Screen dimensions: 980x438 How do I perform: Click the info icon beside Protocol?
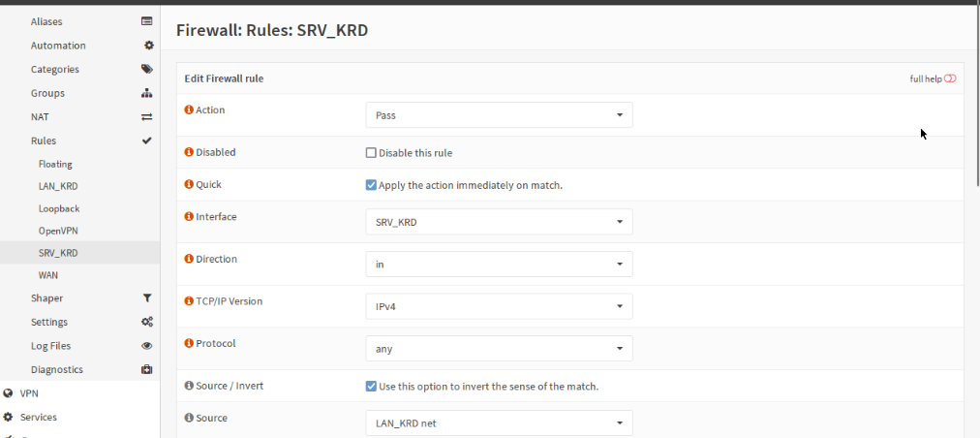click(x=189, y=344)
